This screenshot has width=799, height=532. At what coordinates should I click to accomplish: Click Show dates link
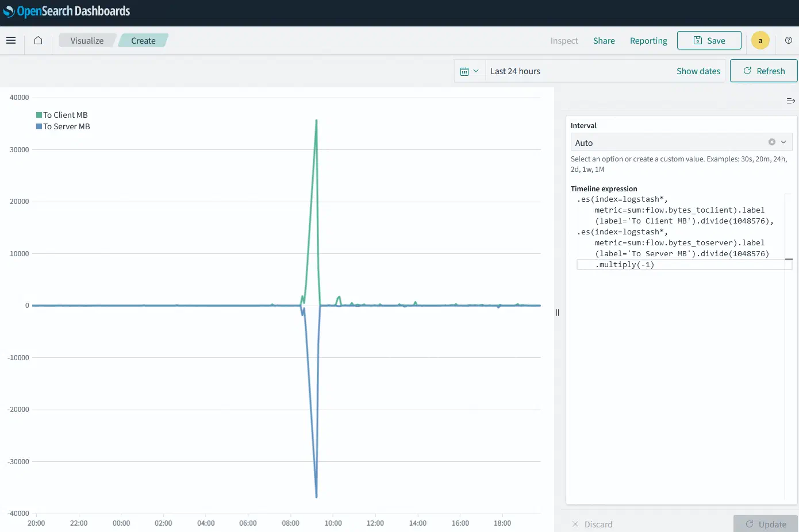[698, 71]
